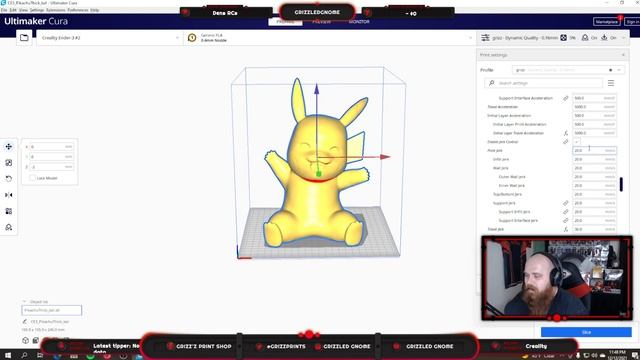Image resolution: width=640 pixels, height=360 pixels.
Task: Click the Travel Acceleration value field
Action: [x=594, y=107]
